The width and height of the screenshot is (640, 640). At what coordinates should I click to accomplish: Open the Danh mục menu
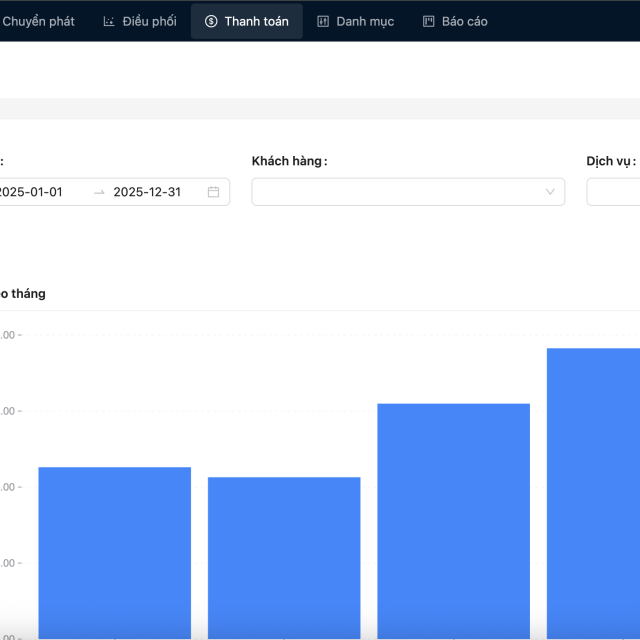pos(356,21)
